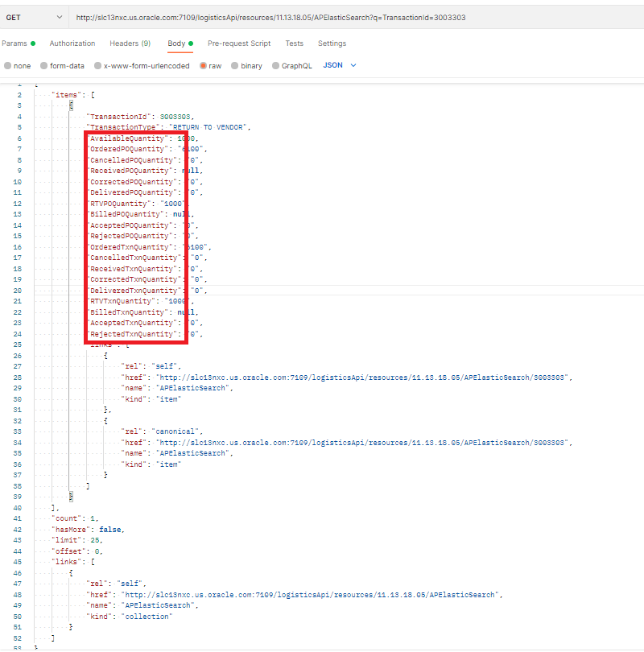Click the href URL on line 34
Viewport: 644px width, 652px height.
click(361, 443)
